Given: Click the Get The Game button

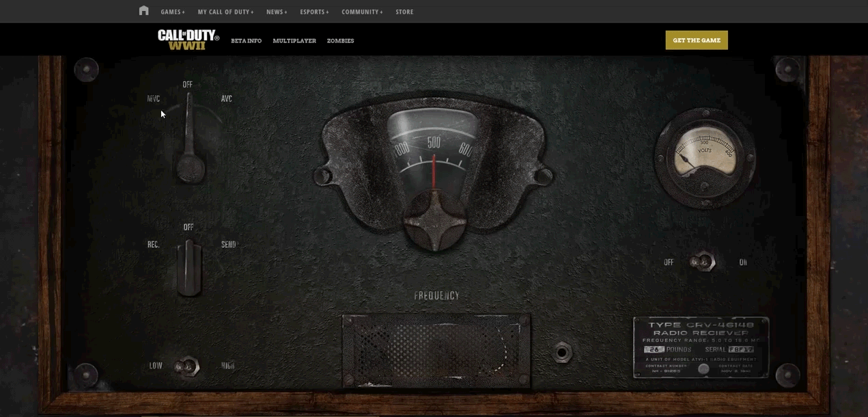Looking at the screenshot, I should coord(697,40).
